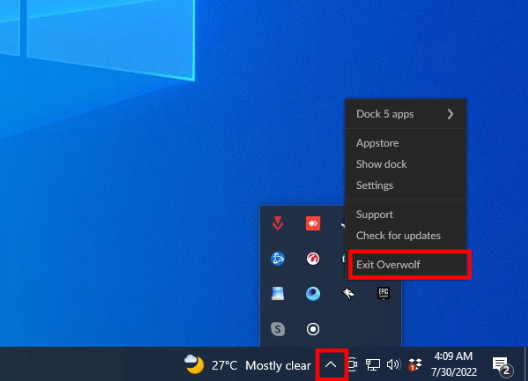Open Settings from the Overwolf menu
Image resolution: width=528 pixels, height=381 pixels.
point(374,185)
